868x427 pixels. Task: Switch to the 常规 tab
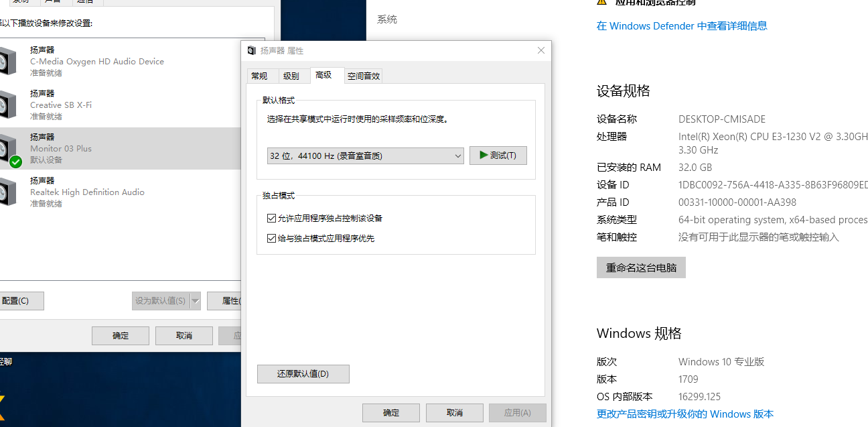pos(259,76)
